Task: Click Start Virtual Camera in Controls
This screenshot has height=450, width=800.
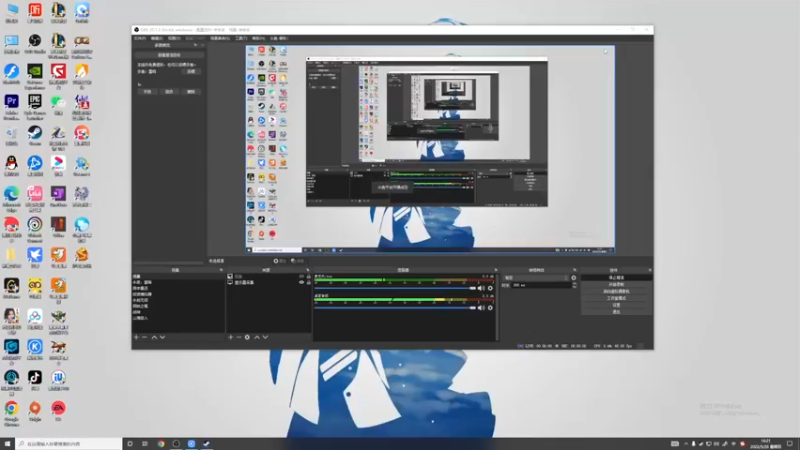Action: click(616, 291)
